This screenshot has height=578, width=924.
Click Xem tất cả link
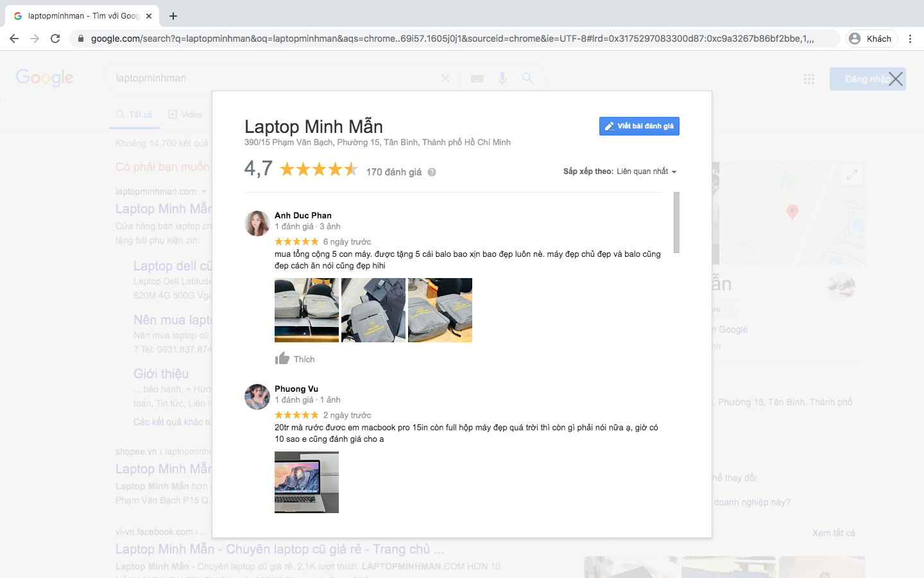click(x=834, y=533)
